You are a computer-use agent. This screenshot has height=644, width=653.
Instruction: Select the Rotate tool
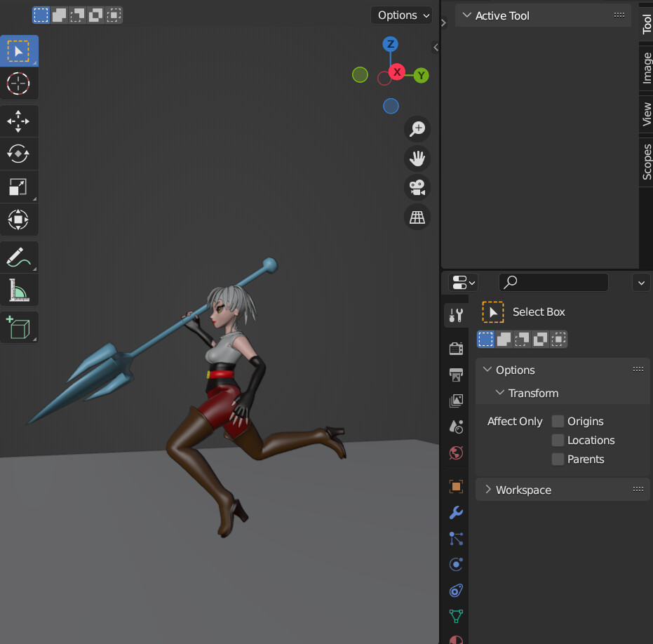[19, 154]
